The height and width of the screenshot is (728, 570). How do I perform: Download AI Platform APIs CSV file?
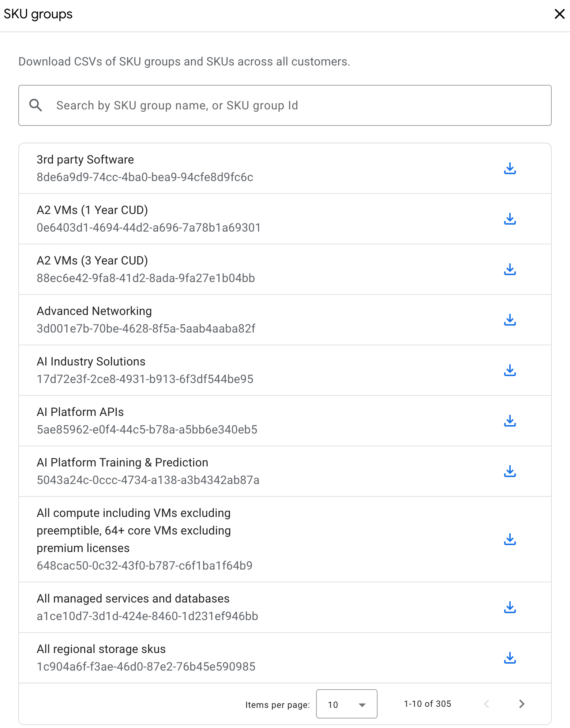[x=510, y=421]
